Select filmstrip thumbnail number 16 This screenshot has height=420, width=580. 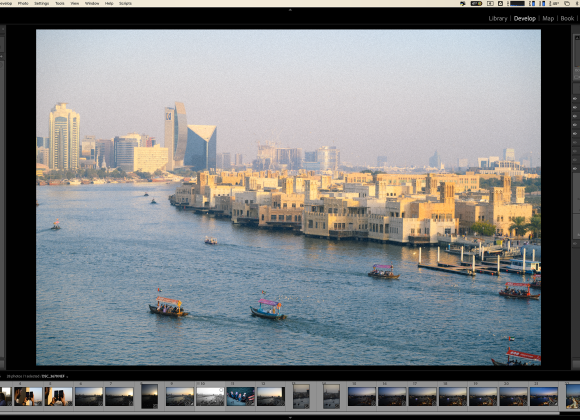(x=392, y=396)
